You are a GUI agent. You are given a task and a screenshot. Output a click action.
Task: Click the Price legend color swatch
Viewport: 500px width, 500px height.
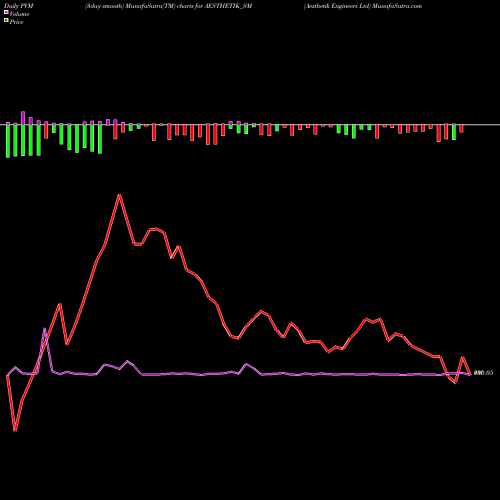coord(6,21)
